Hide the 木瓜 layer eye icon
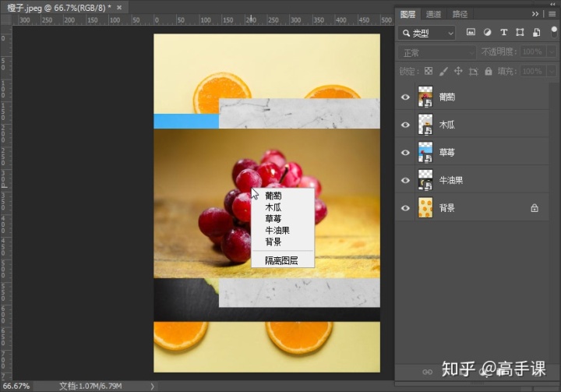 pos(405,125)
